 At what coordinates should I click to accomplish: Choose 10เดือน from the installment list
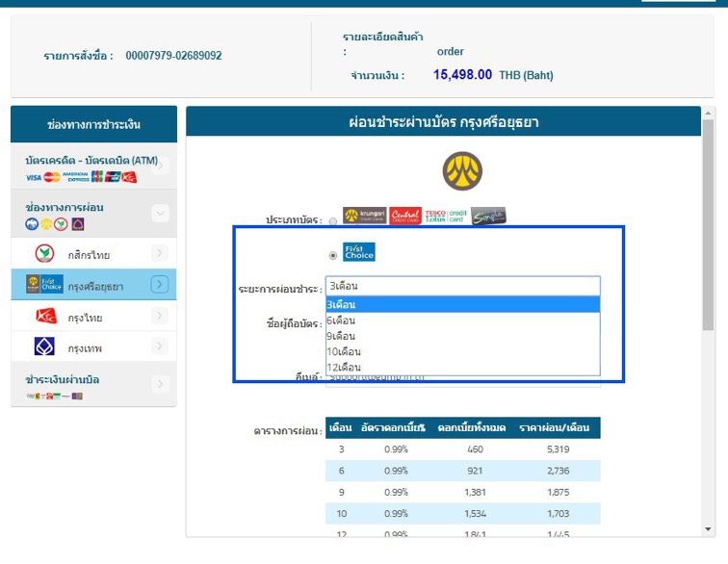463,351
